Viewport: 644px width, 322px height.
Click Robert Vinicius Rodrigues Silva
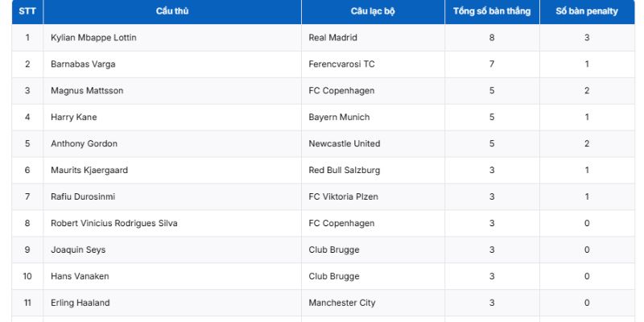114,223
